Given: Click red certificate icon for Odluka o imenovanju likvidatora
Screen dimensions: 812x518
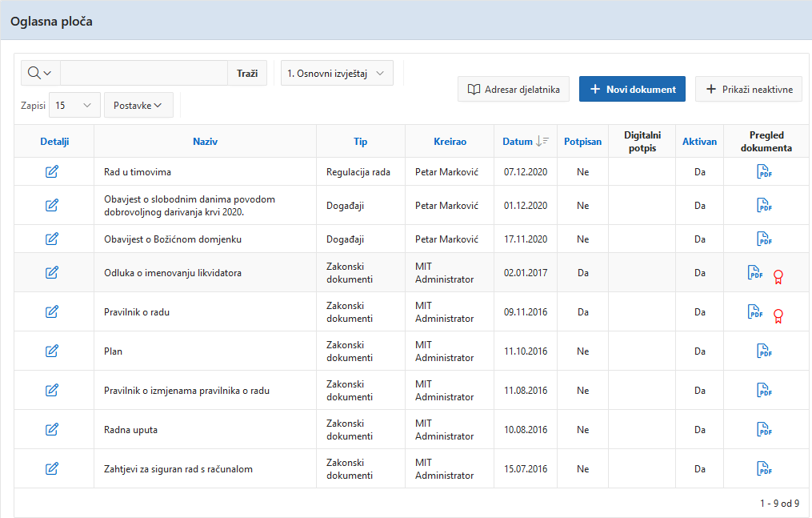Looking at the screenshot, I should [x=778, y=277].
